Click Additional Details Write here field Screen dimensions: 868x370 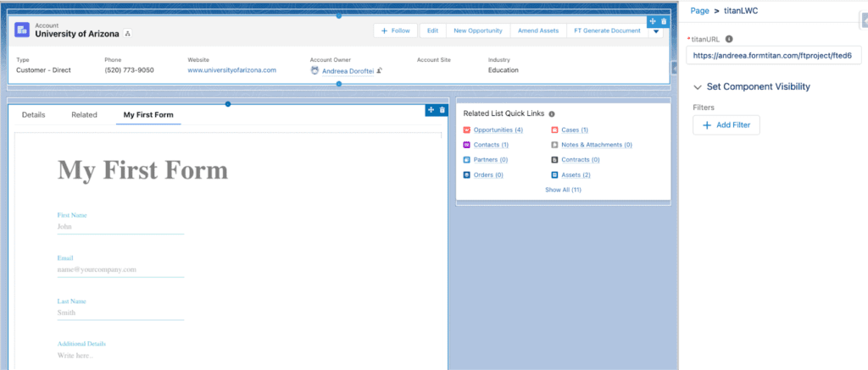click(120, 356)
